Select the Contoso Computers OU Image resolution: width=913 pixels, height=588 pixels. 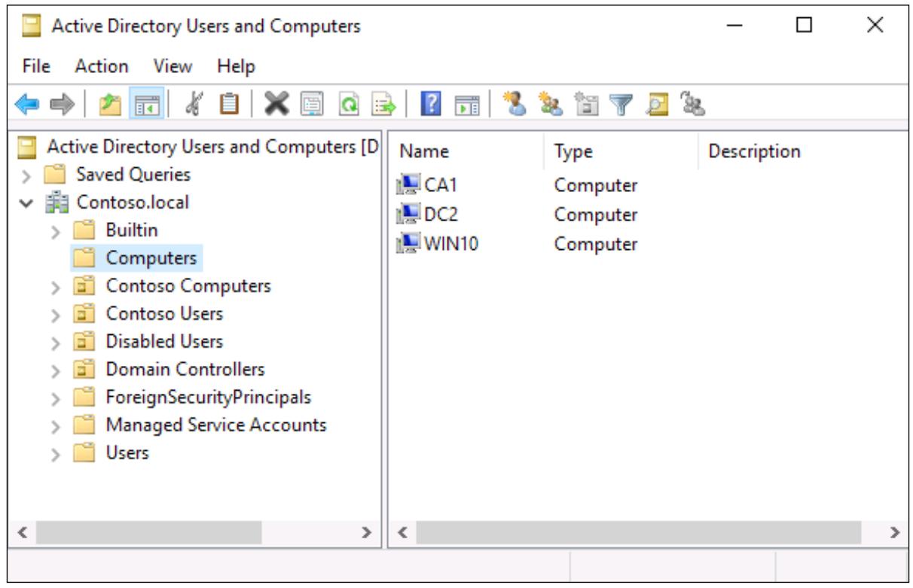(x=188, y=286)
